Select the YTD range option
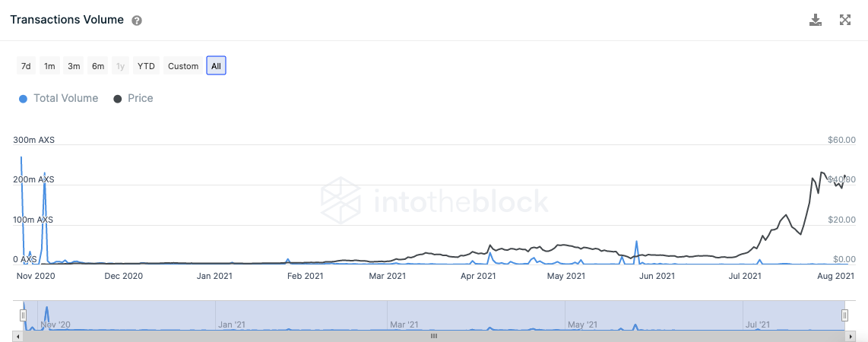868x342 pixels. (x=146, y=66)
